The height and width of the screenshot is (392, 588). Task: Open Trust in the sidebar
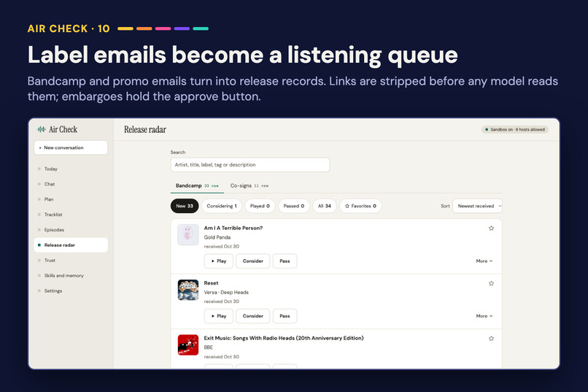point(71,261)
